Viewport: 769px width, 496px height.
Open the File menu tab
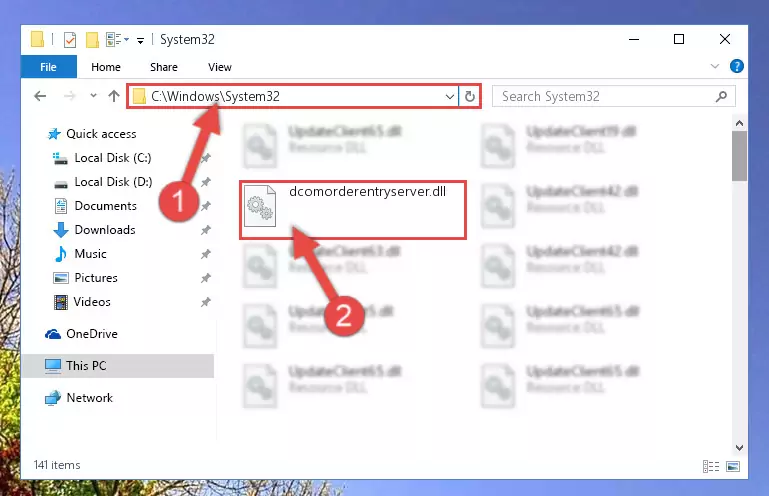[49, 67]
